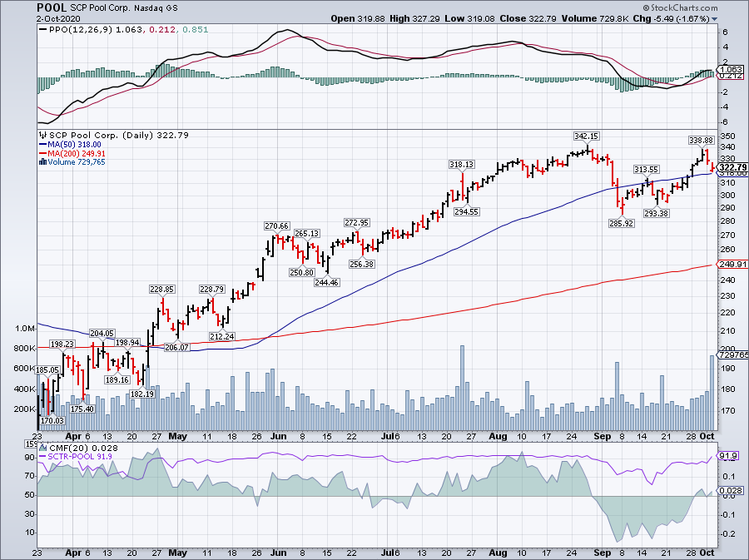This screenshot has width=749, height=560.
Task: Click the 'PPO(12,26,9) 1.063' indicator label
Action: pyautogui.click(x=96, y=30)
